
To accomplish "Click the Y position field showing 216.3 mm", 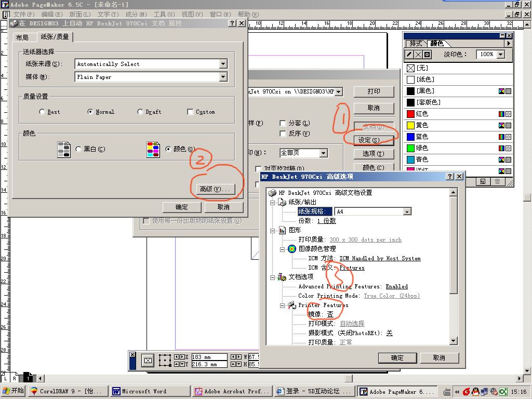I will [209, 364].
